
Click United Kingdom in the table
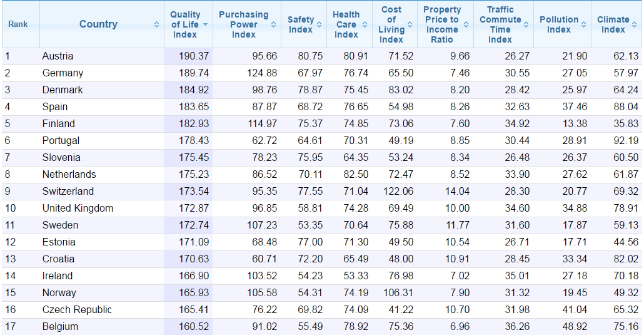78,209
